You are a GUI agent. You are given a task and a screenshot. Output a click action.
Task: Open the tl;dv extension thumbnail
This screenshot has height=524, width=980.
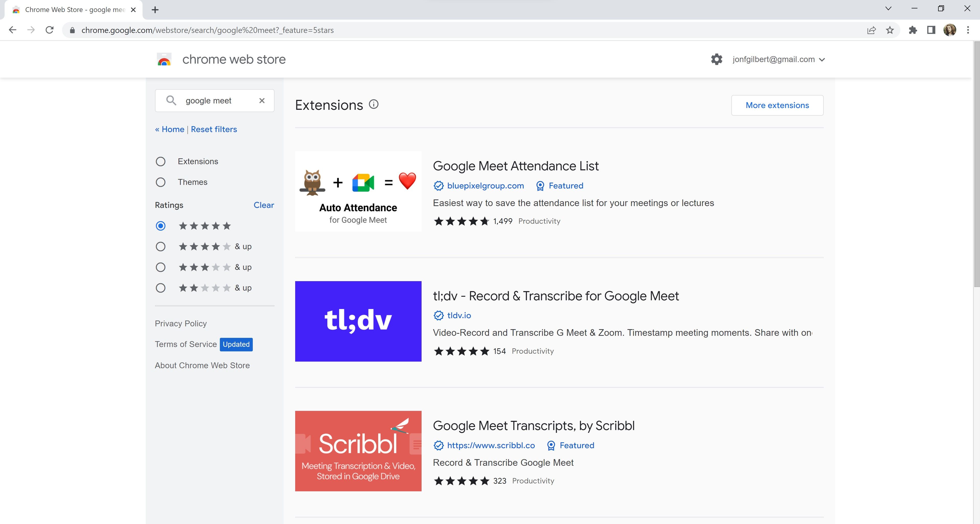pos(358,321)
